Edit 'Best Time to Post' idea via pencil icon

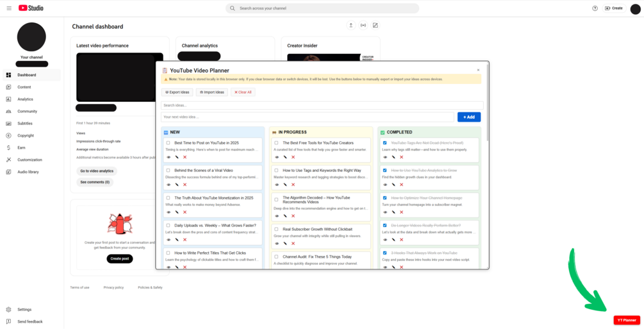point(177,157)
